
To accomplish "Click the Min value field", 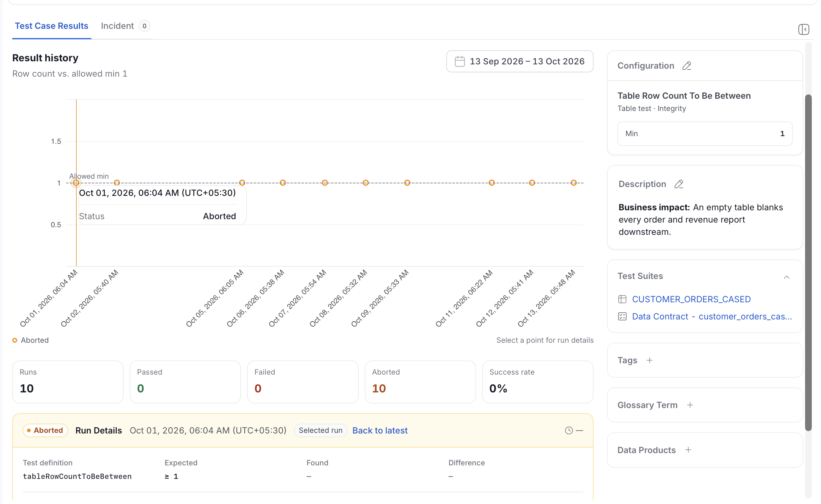I will pyautogui.click(x=704, y=134).
